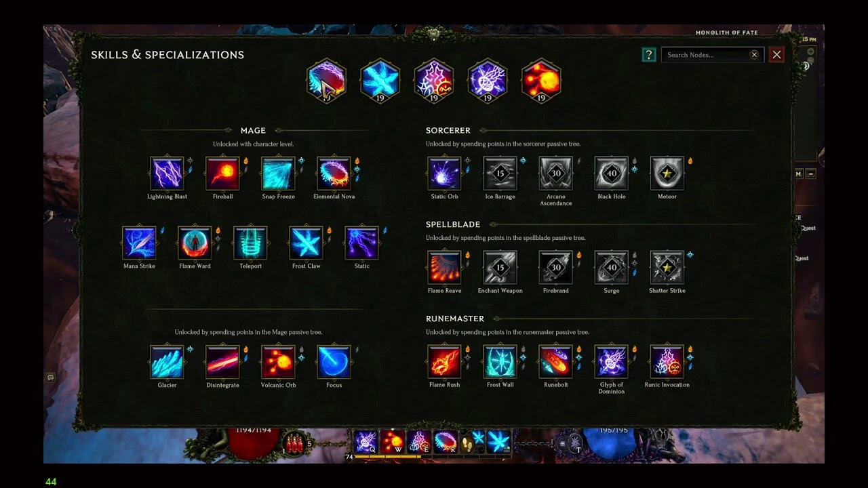Pick the Teleport skill icon
The image size is (868, 488).
[x=250, y=243]
